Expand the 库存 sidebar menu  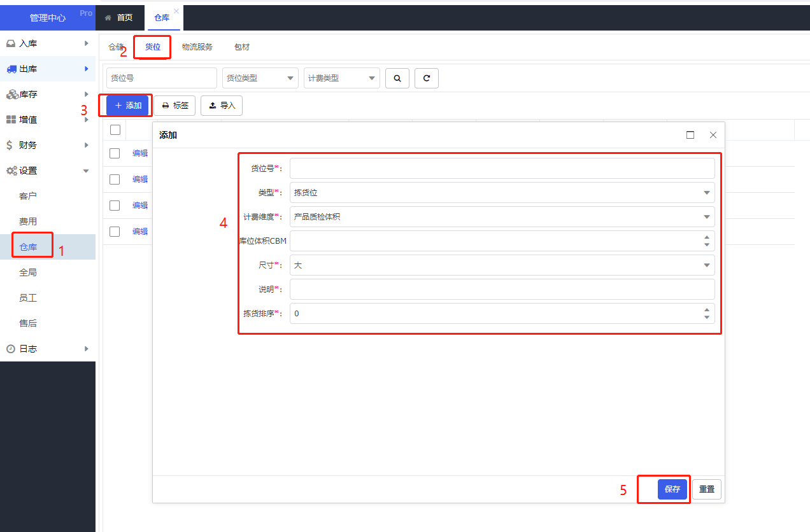point(86,94)
